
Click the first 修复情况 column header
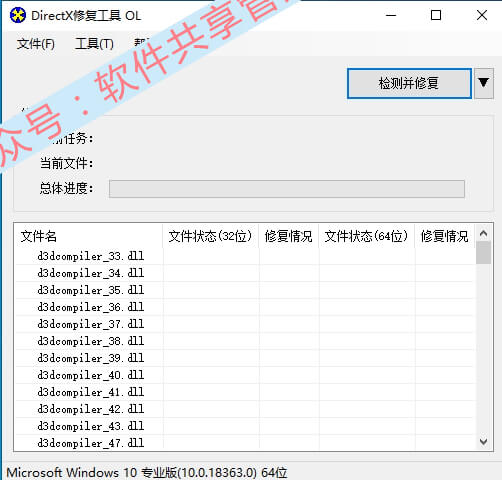click(x=289, y=236)
